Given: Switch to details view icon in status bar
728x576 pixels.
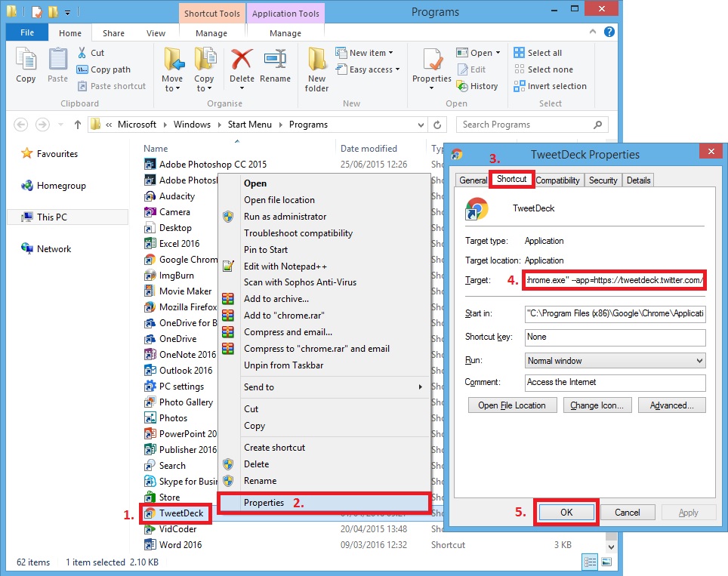Looking at the screenshot, I should pos(590,562).
